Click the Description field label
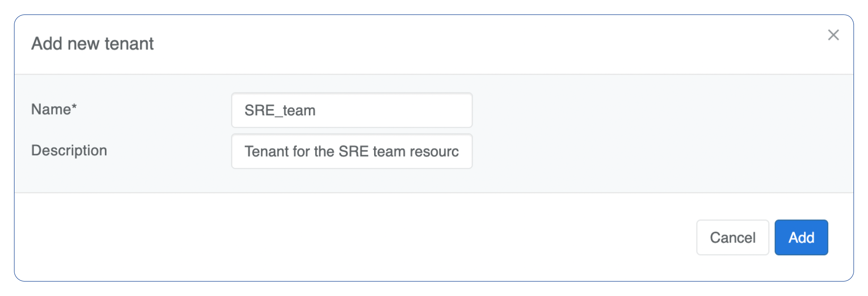 69,150
